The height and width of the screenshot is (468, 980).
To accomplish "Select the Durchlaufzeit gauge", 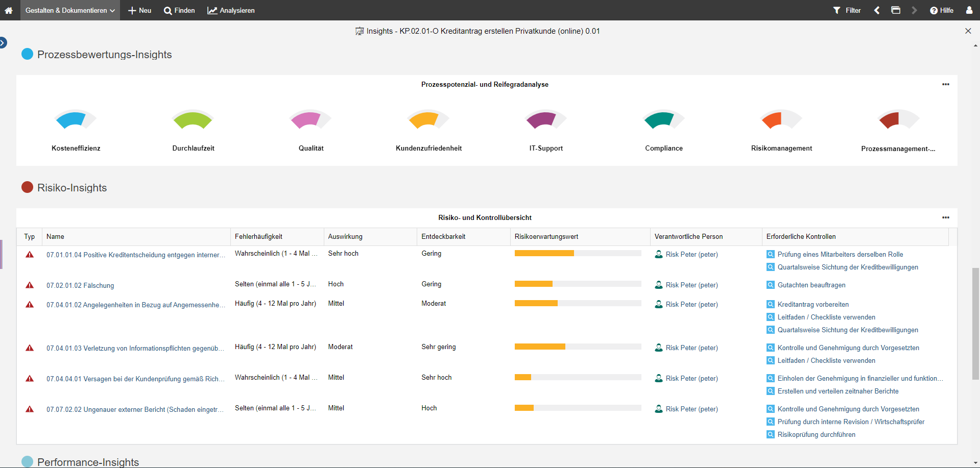I will click(193, 120).
